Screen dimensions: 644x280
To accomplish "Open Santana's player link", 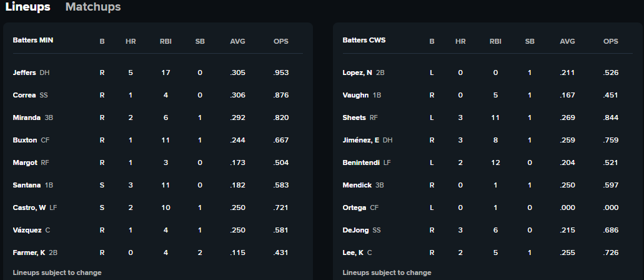I will pos(26,185).
